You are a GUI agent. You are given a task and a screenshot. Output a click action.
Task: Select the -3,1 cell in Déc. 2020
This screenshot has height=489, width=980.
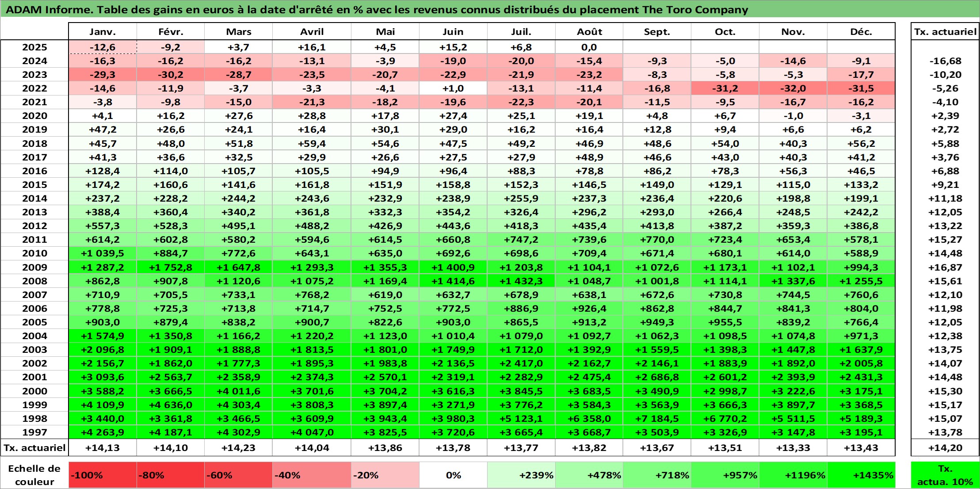tap(861, 116)
